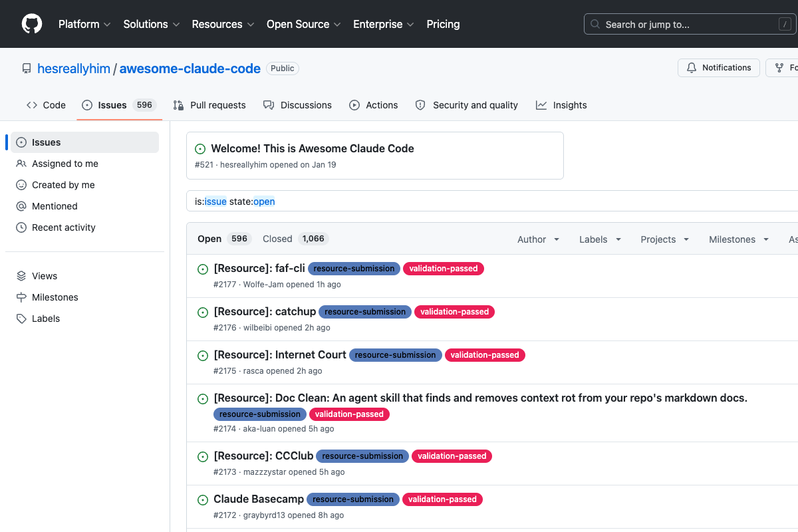Expand the Solutions menu
This screenshot has height=532, width=798.
pos(152,24)
